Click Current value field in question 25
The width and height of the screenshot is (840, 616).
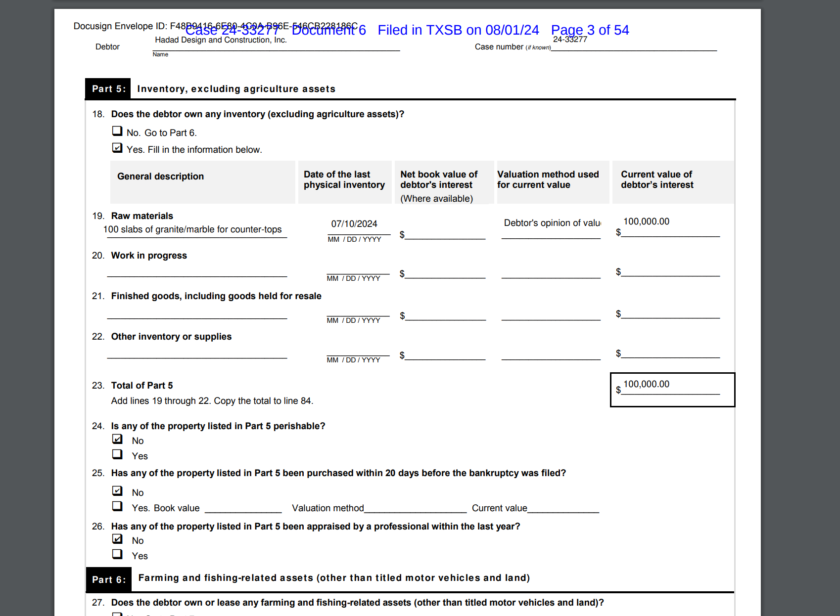pyautogui.click(x=563, y=507)
